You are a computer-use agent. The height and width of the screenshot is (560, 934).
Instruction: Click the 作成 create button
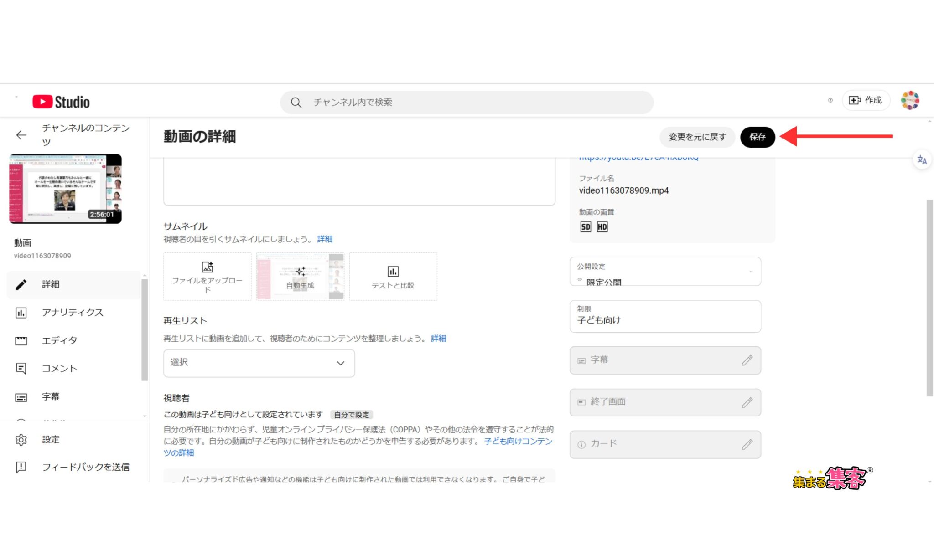865,100
